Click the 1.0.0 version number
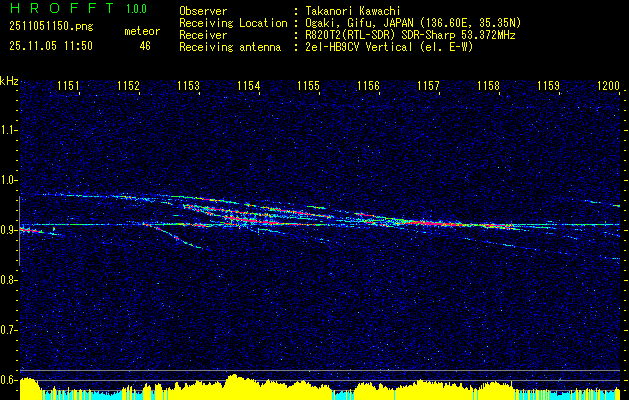 136,9
